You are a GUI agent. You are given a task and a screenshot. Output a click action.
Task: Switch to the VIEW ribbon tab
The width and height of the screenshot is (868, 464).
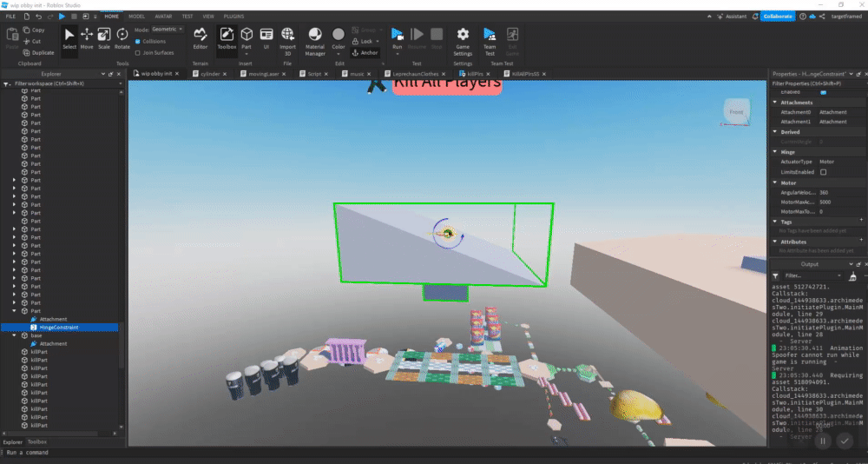coord(208,17)
